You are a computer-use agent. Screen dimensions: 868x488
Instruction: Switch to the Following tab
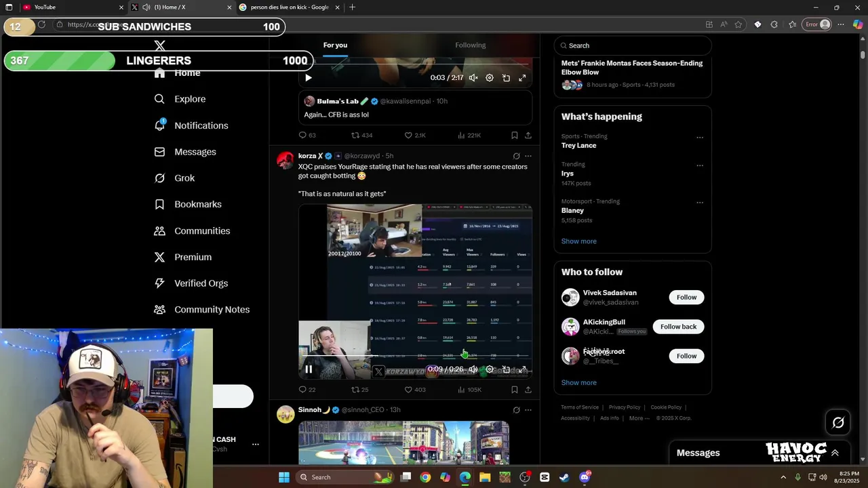[471, 45]
